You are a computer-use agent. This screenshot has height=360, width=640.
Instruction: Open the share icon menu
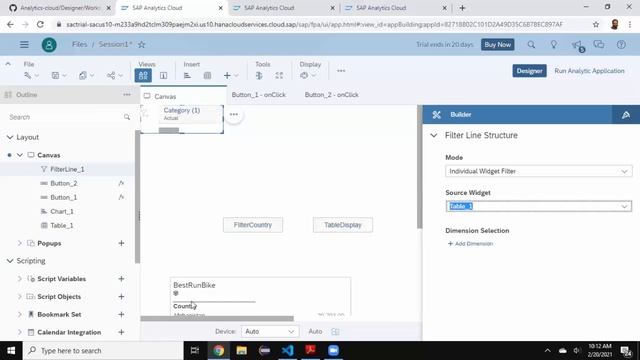114,76
